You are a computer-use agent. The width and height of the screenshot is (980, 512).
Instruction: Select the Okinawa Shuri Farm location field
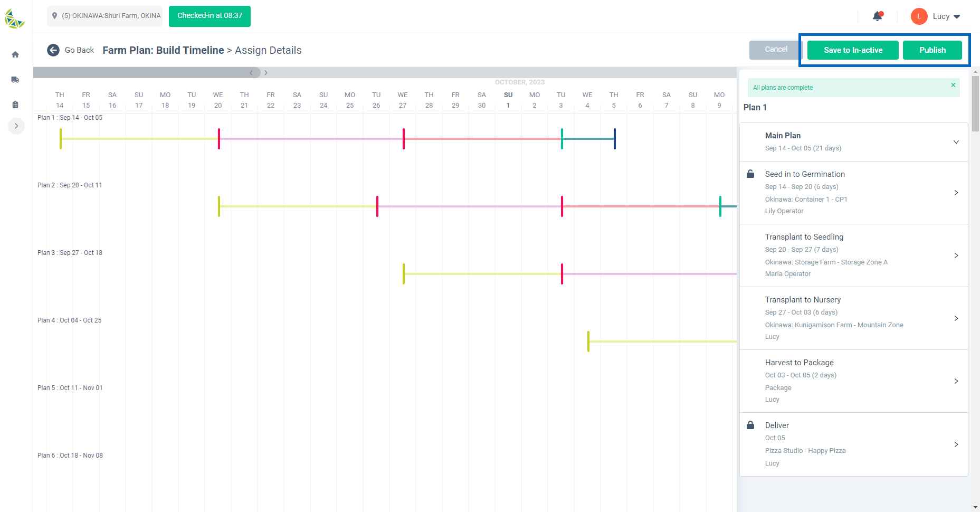point(105,16)
